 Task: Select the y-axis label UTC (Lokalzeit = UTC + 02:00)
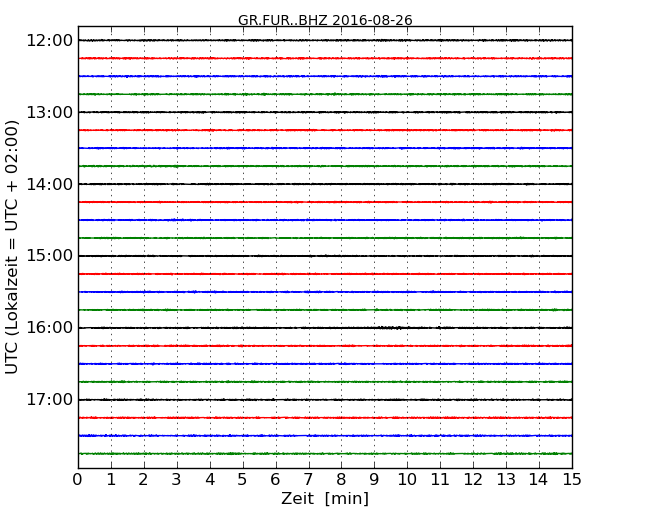[x=12, y=247]
